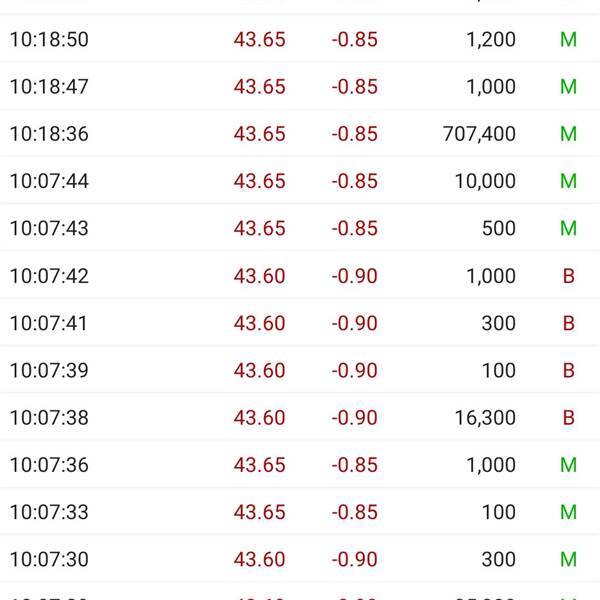Tap the -0.90 change at 10:07:42
Viewport: 600px width, 600px height.
click(354, 276)
